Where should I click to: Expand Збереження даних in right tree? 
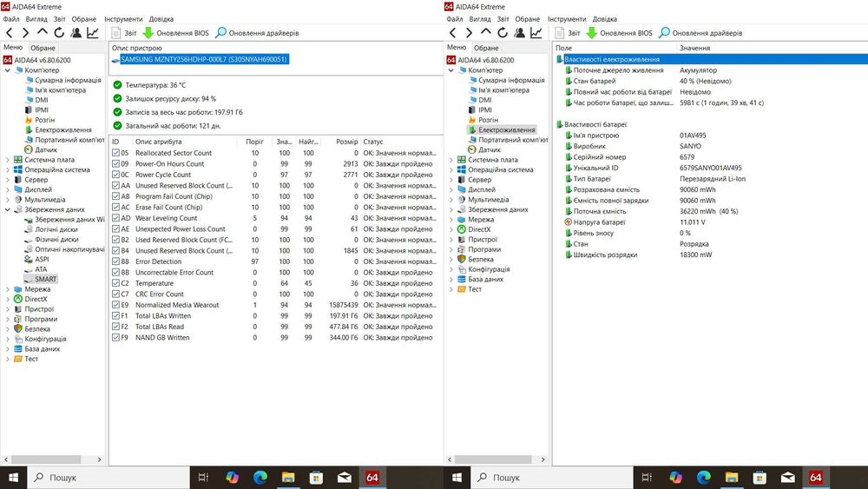tap(451, 209)
